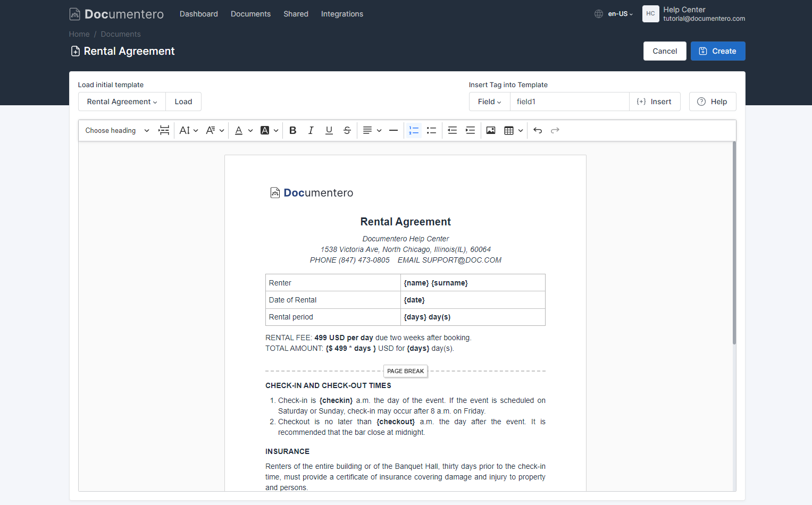Open font color picker
Image resolution: width=812 pixels, height=505 pixels.
click(x=244, y=130)
